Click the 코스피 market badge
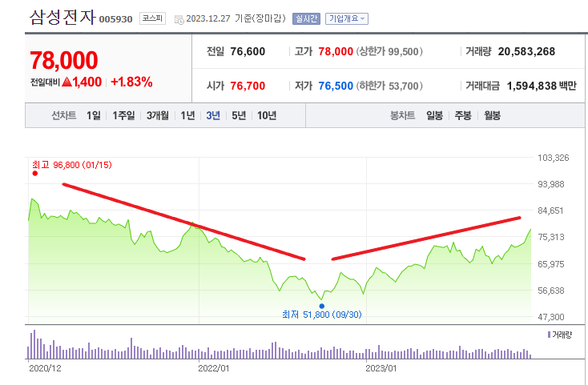This screenshot has height=385, width=588. tap(152, 18)
